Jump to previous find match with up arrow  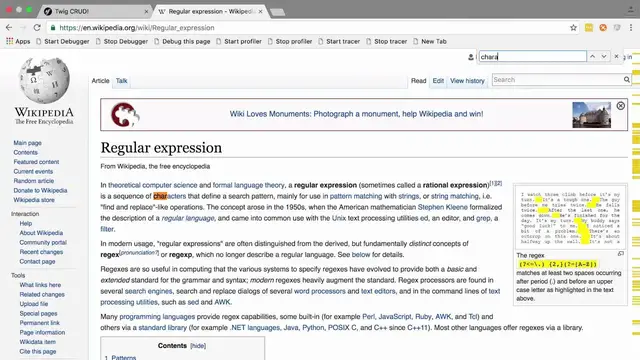click(592, 56)
